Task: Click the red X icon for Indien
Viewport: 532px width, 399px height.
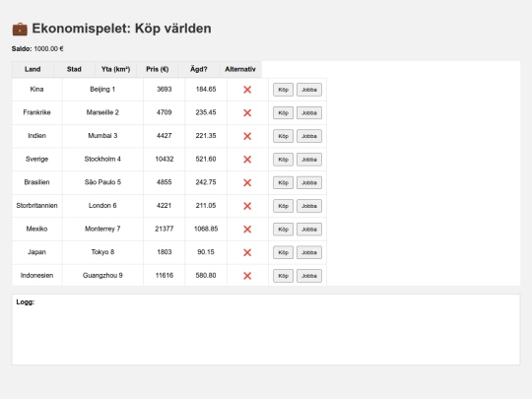Action: click(247, 136)
